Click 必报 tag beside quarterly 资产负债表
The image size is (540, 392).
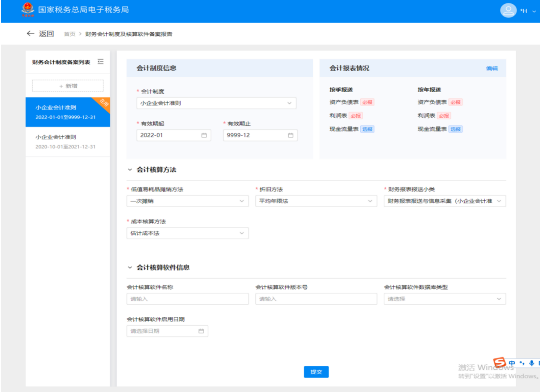click(367, 102)
